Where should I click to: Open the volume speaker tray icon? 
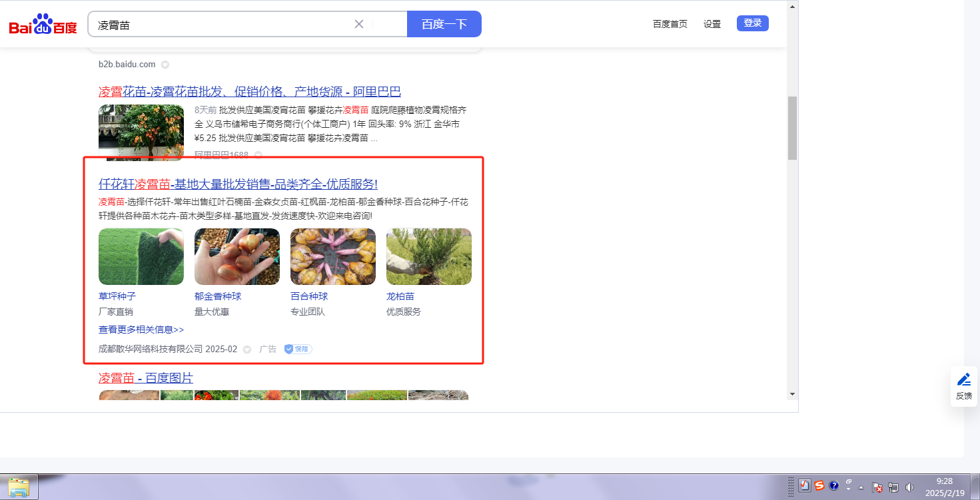click(910, 487)
